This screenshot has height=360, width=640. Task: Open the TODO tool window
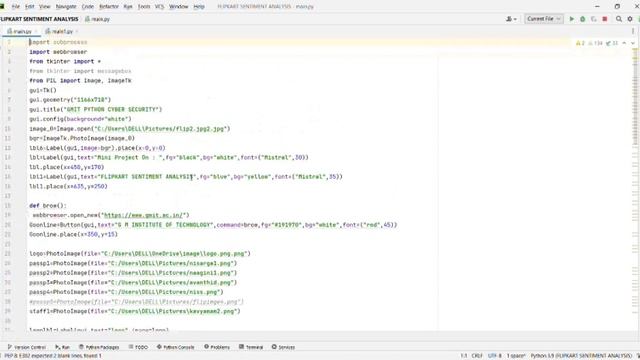(x=138, y=347)
